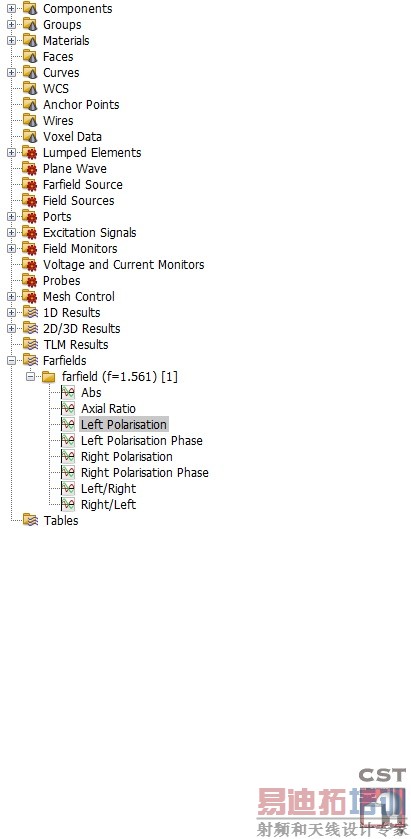Click the Tables folder icon
This screenshot has width=411, height=839.
(x=30, y=520)
